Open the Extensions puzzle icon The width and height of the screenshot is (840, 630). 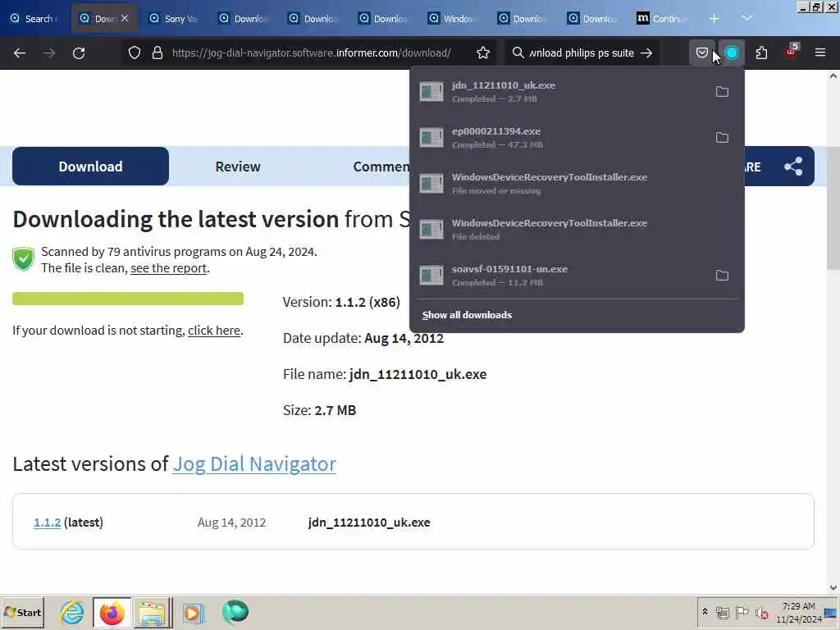tap(761, 52)
